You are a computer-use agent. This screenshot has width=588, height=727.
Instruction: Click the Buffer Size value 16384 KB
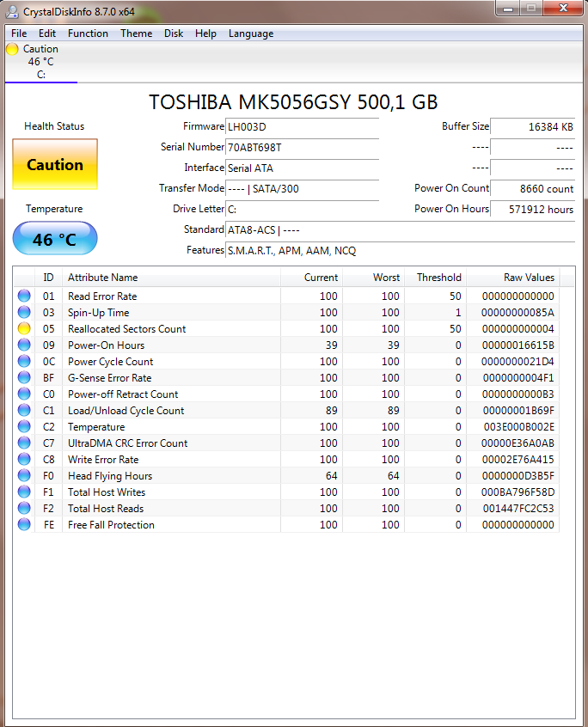(533, 126)
